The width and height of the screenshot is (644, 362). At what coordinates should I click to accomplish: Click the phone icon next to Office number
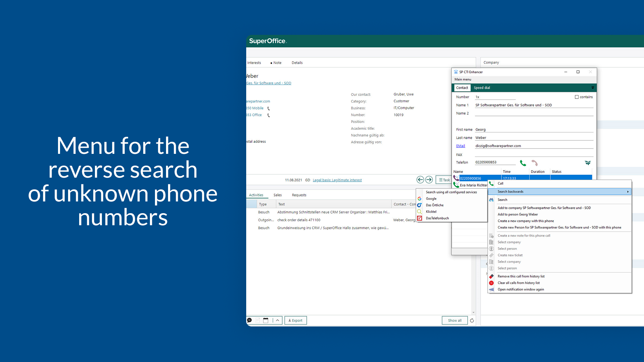point(268,115)
